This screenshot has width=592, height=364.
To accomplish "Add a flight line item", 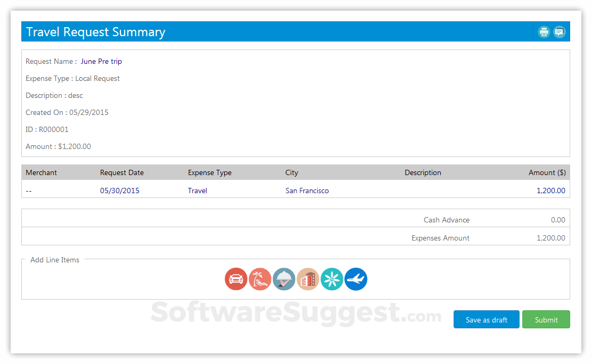I will coord(356,279).
